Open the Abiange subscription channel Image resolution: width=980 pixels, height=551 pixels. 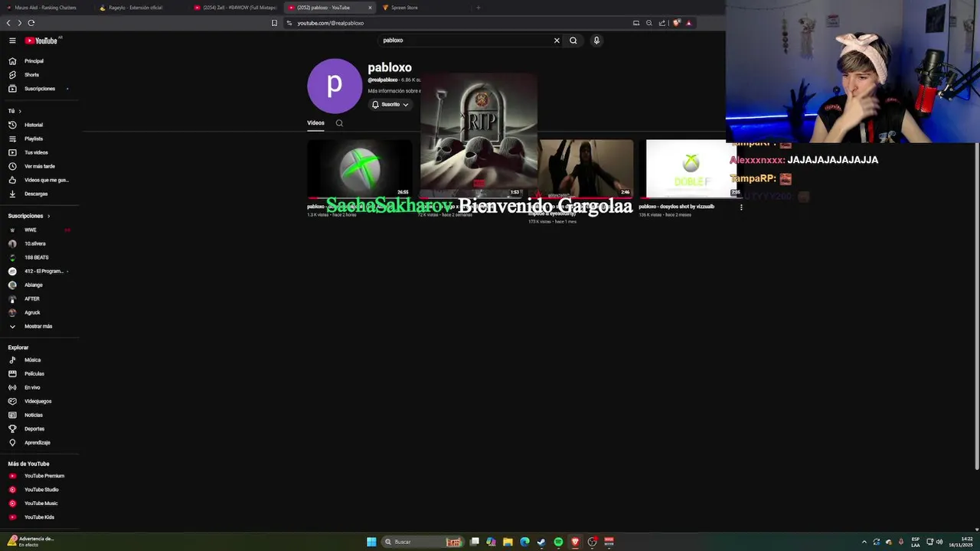(33, 285)
